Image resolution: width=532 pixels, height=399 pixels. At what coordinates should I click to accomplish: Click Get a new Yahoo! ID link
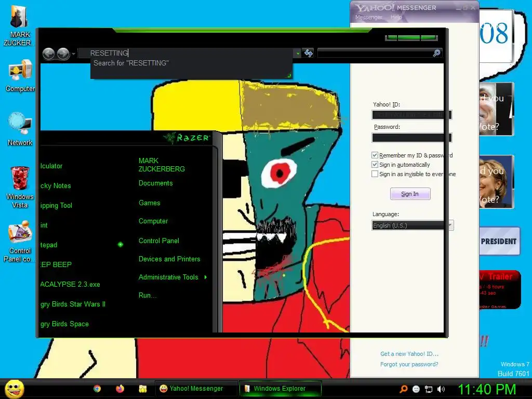click(409, 354)
